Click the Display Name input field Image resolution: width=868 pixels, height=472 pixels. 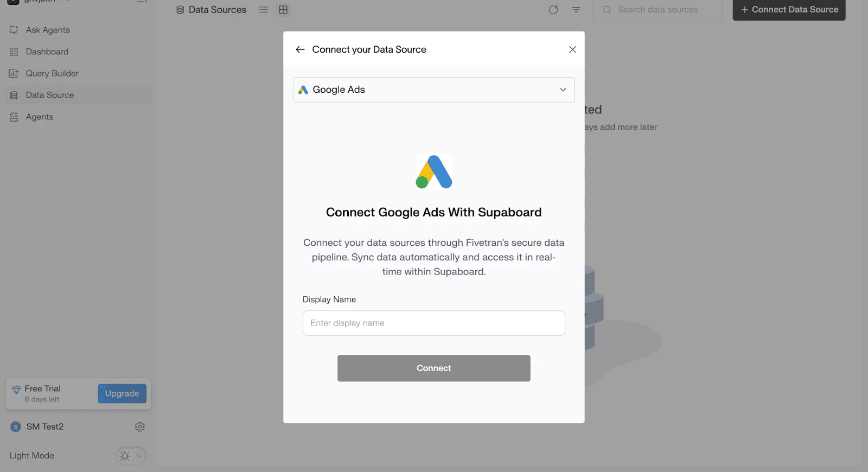point(434,323)
